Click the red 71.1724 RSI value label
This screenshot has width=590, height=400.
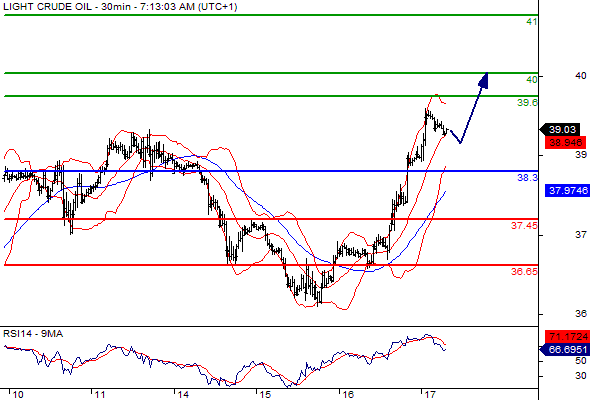(x=567, y=336)
